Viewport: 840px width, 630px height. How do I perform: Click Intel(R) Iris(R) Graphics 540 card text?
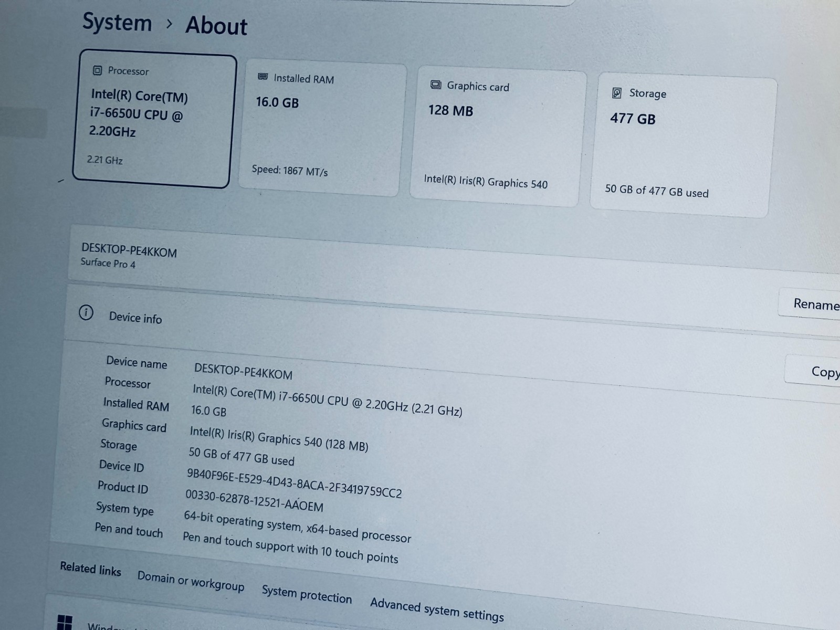click(x=486, y=182)
